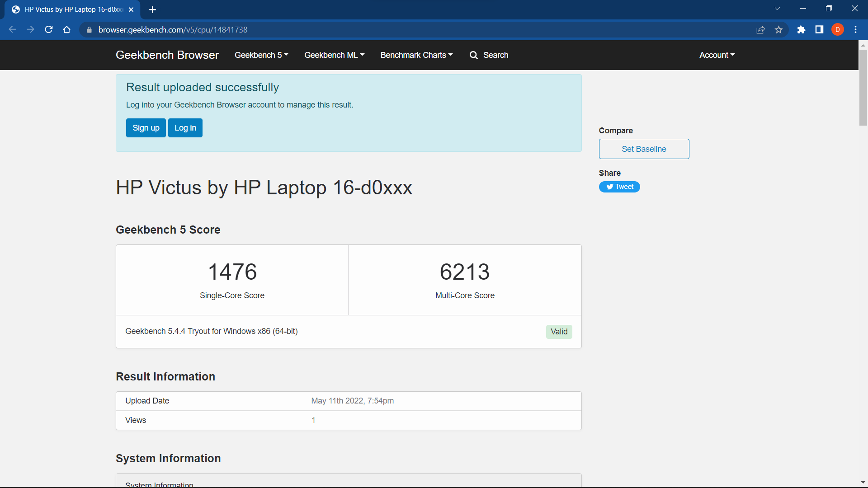This screenshot has height=488, width=868.
Task: Open the Chrome profile avatar D
Action: (838, 30)
